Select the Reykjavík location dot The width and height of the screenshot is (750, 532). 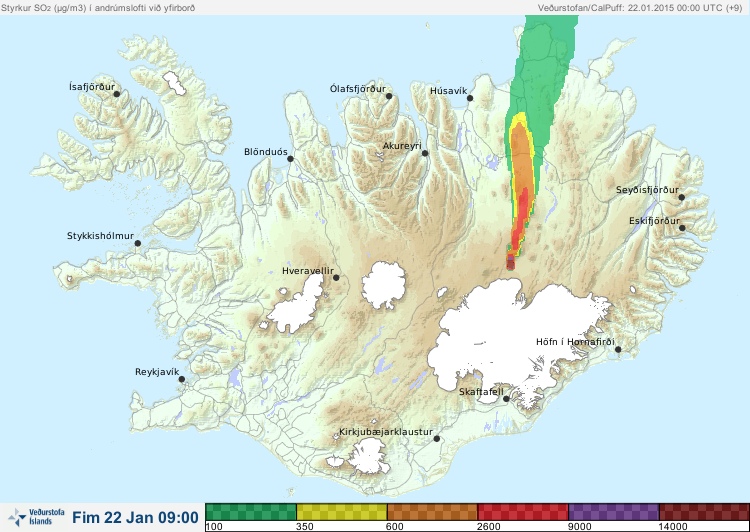(182, 379)
